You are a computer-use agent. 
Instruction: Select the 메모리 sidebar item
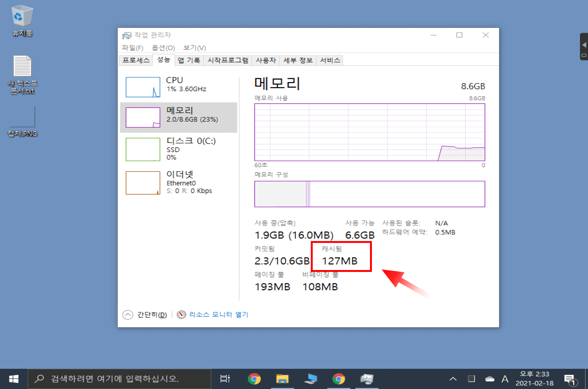coord(179,117)
